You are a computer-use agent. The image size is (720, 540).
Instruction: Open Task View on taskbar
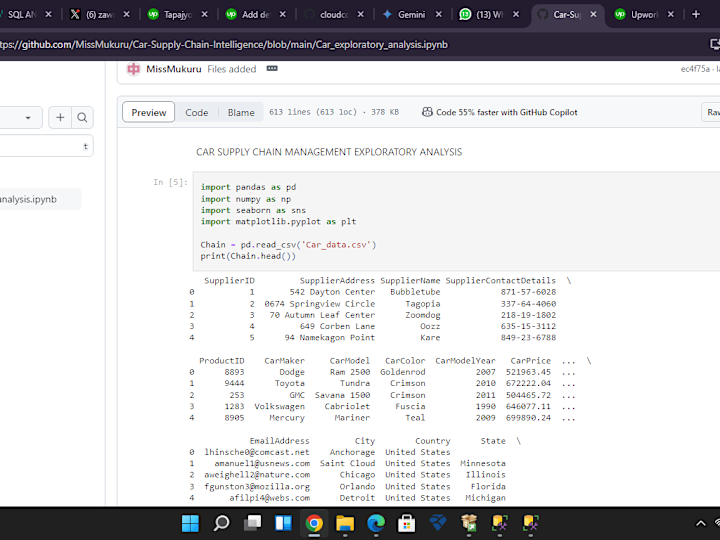(252, 523)
